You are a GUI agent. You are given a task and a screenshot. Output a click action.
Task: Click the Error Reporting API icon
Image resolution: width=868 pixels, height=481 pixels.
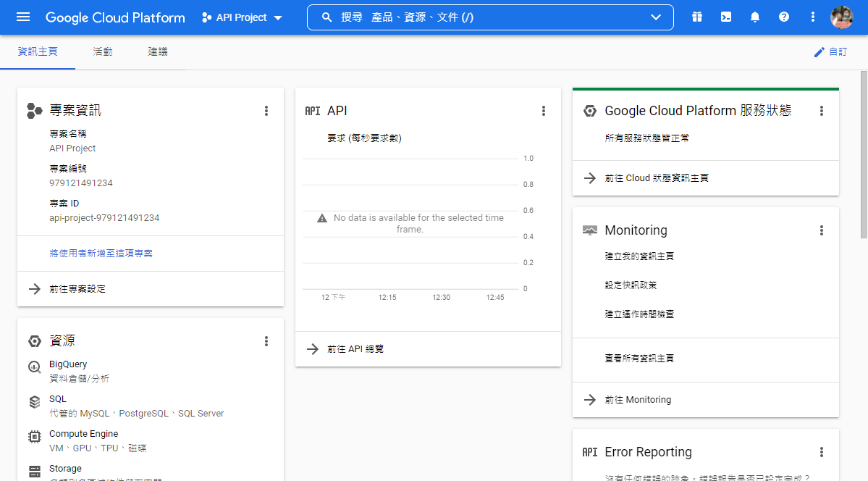pyautogui.click(x=590, y=452)
